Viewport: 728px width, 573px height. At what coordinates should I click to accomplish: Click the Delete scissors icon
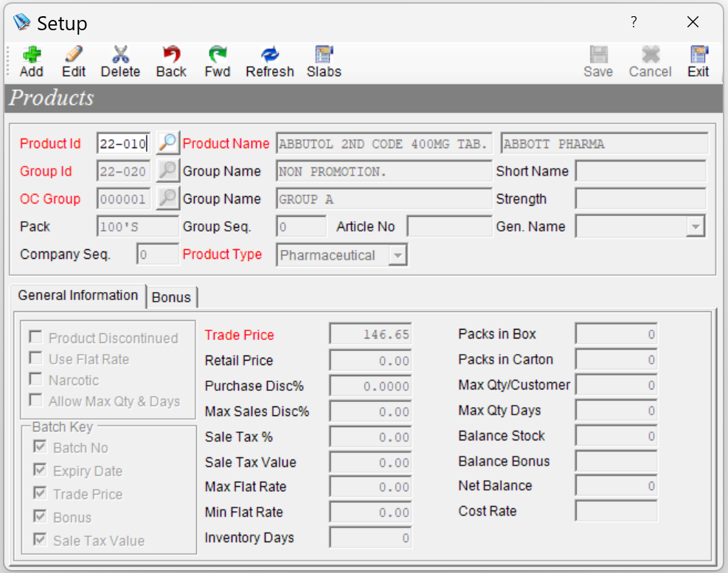pos(121,55)
